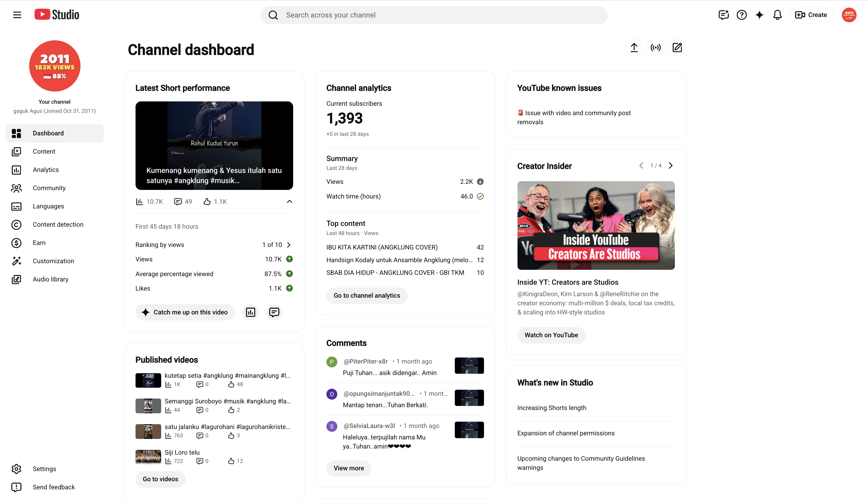This screenshot has width=868, height=500.
Task: Click the likes thumbs-up icon showing 1.1K
Action: click(x=207, y=202)
